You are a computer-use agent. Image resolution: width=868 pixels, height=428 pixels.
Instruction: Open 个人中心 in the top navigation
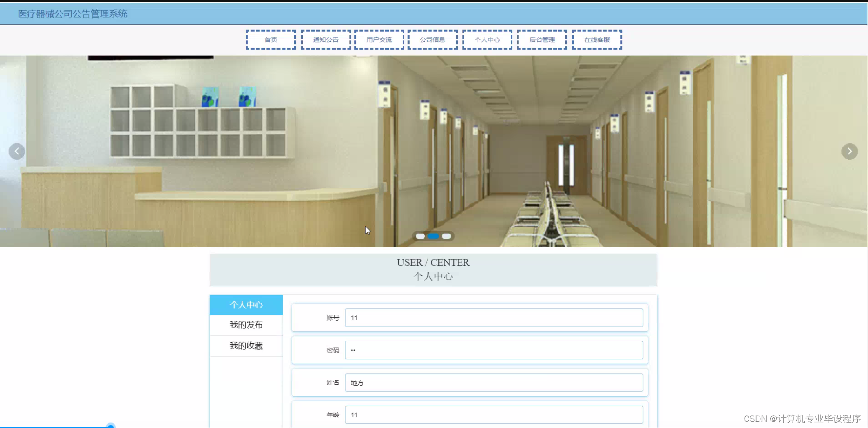click(487, 40)
